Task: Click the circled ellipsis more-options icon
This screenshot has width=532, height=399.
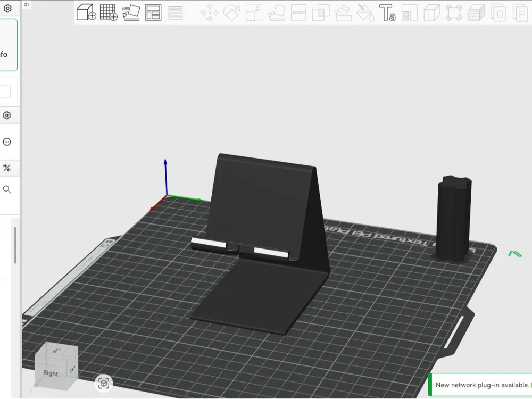Action: click(x=7, y=142)
